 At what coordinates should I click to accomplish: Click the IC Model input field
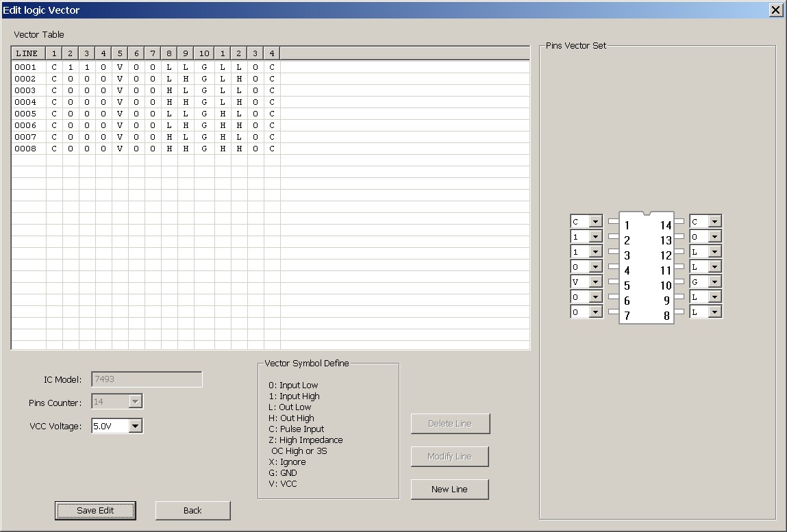pyautogui.click(x=147, y=379)
